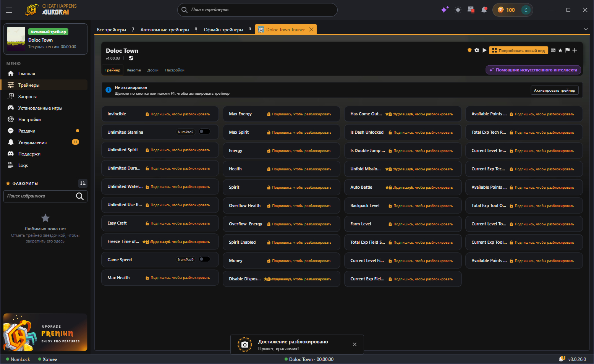Screen dimensions: 594x364
Task: Select the Трейнер sub-tab
Action: pyautogui.click(x=112, y=70)
